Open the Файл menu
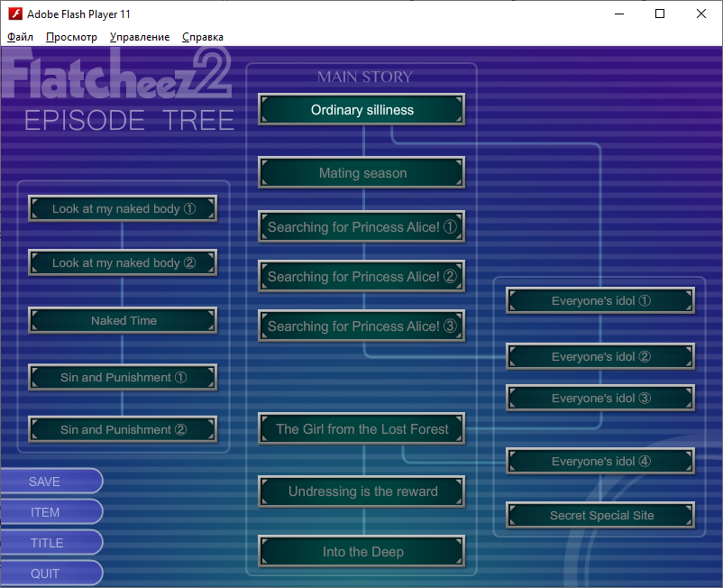The height and width of the screenshot is (588, 723). pos(21,37)
